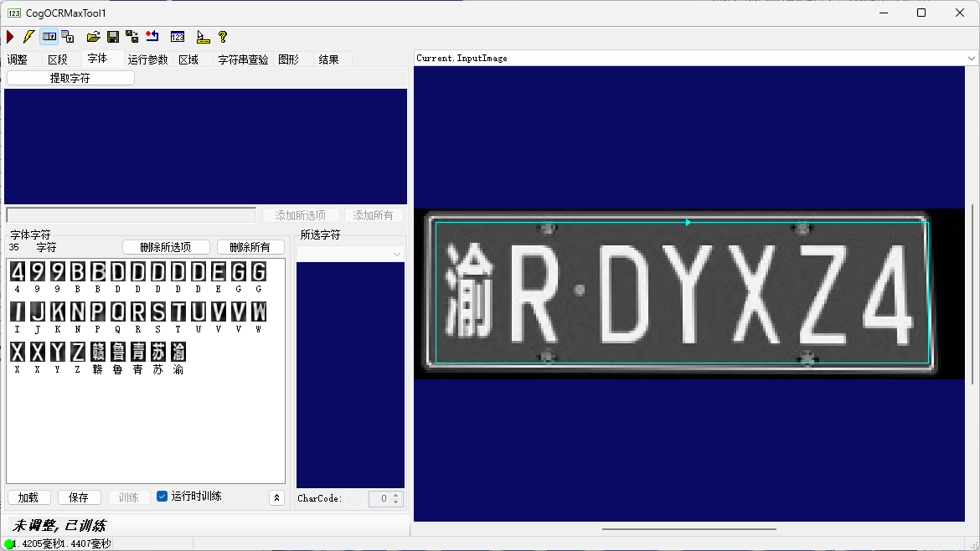
Task: Click the open folder icon
Action: (x=93, y=37)
